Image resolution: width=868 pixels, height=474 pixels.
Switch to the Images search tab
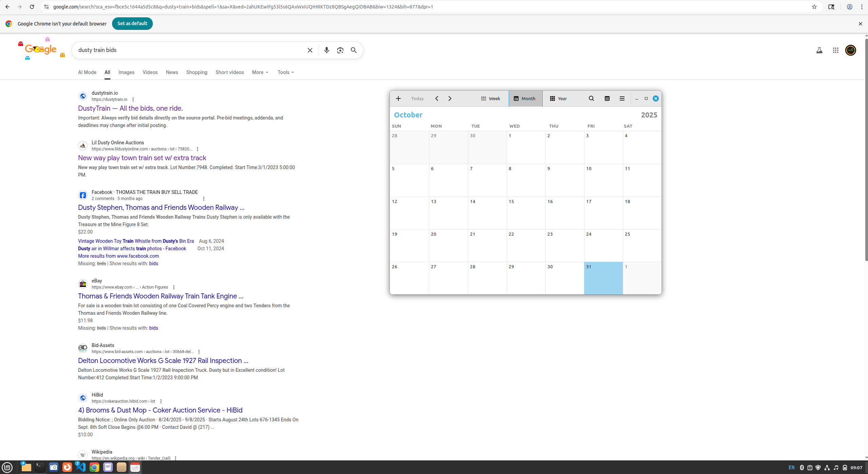[126, 72]
